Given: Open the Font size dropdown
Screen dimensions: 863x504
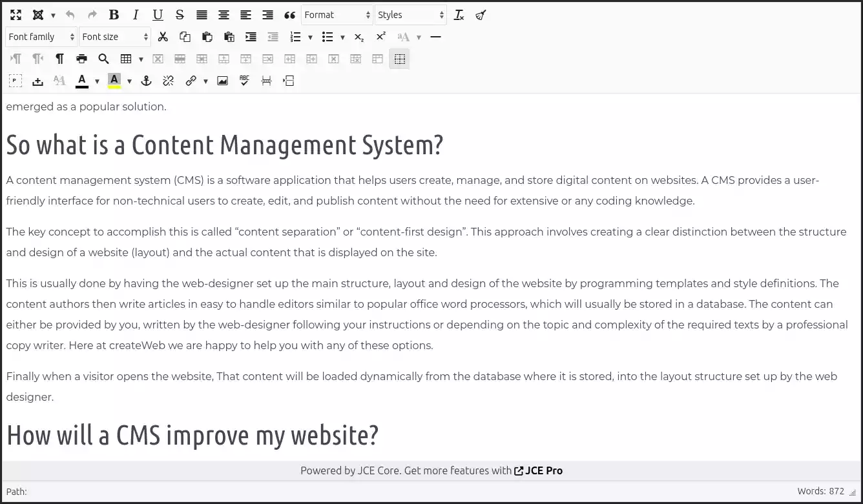Looking at the screenshot, I should click(114, 37).
